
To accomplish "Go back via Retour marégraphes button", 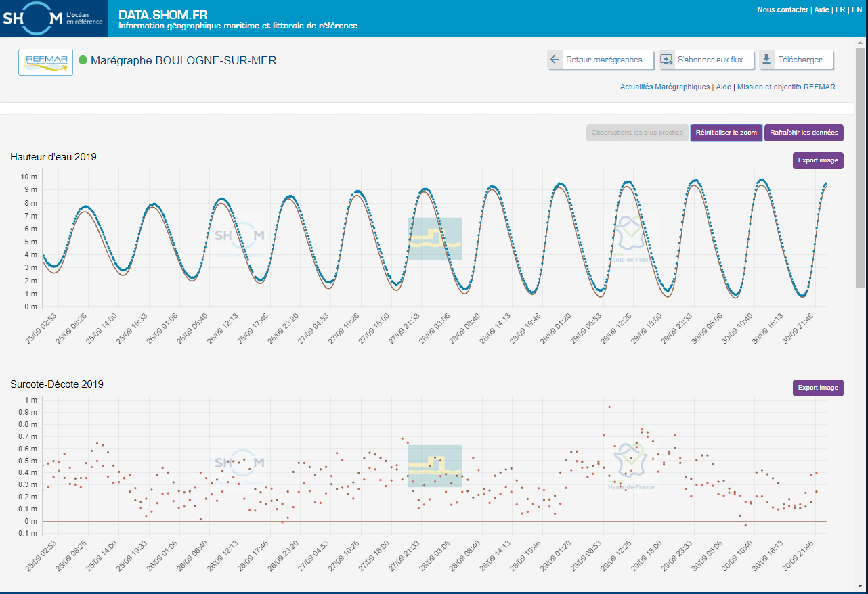I will 601,60.
